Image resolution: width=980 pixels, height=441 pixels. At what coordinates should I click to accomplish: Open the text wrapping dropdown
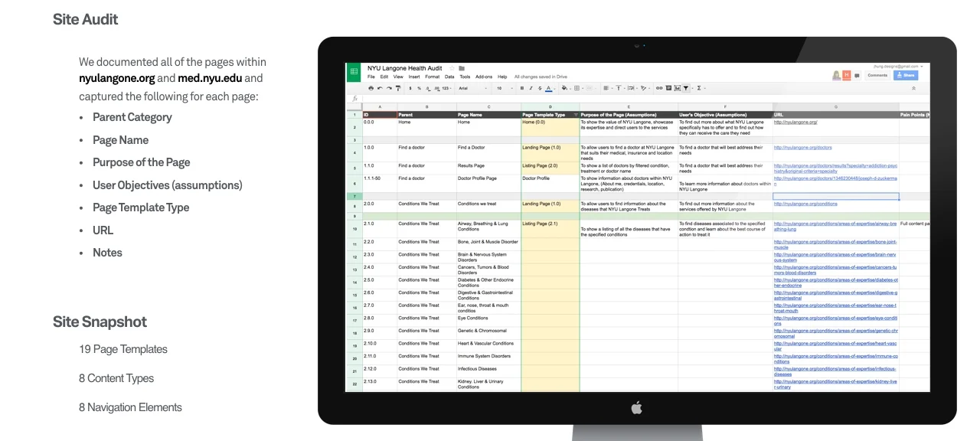(632, 88)
